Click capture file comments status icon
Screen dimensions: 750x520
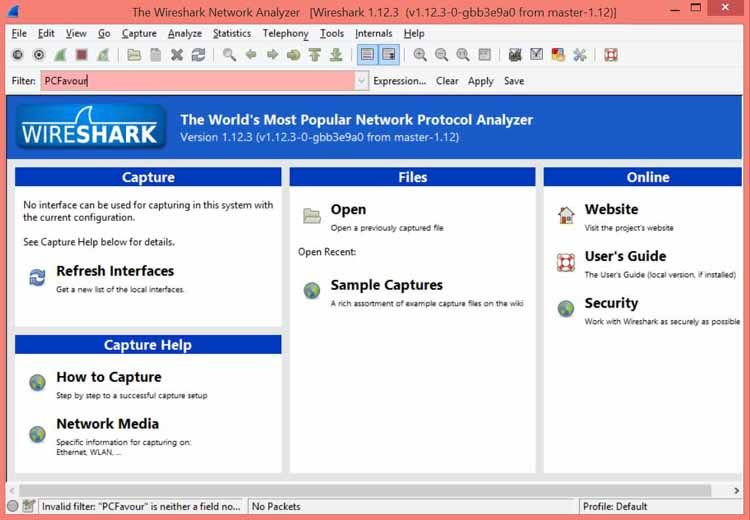pos(29,506)
